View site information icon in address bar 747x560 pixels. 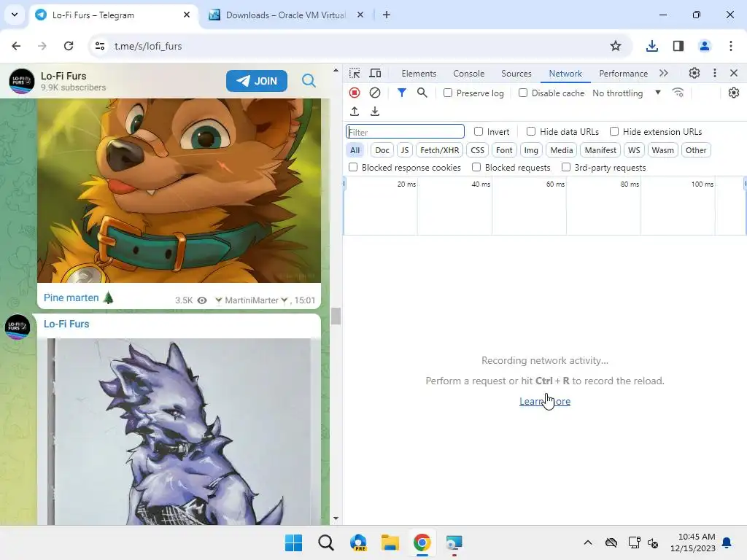click(100, 46)
